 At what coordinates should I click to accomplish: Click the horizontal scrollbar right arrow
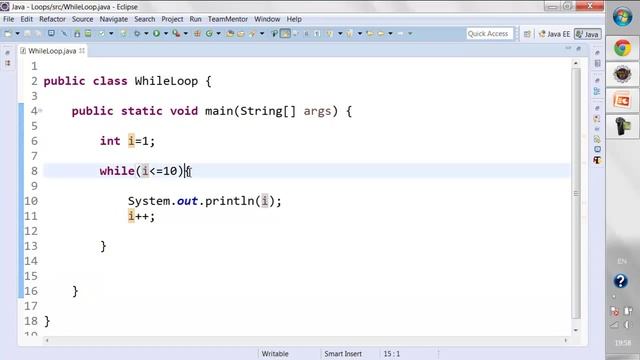pyautogui.click(x=566, y=340)
